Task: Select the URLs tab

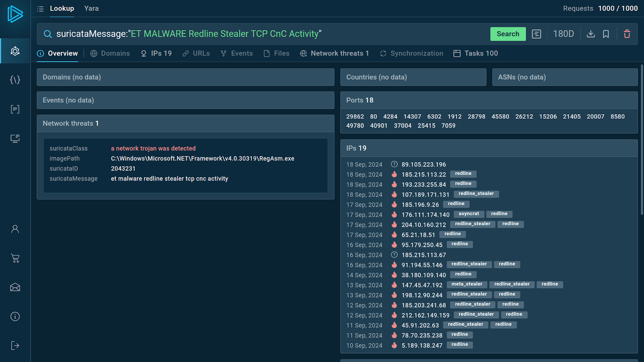Action: [x=196, y=53]
